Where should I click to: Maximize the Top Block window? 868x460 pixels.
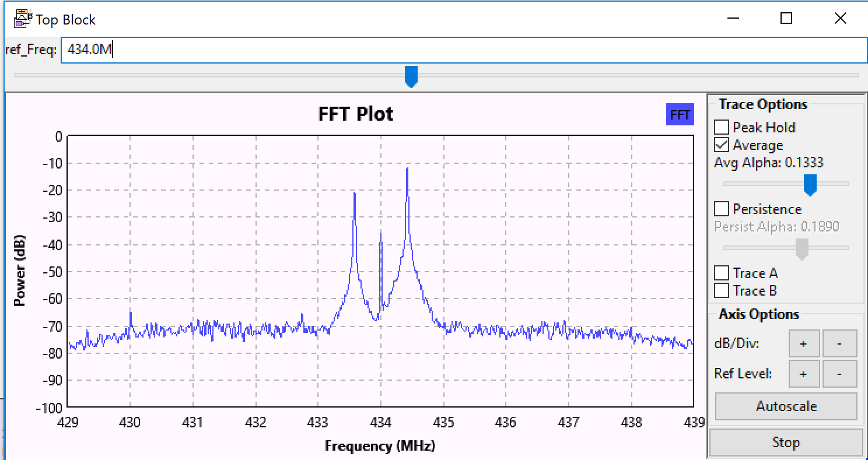pyautogui.click(x=786, y=19)
